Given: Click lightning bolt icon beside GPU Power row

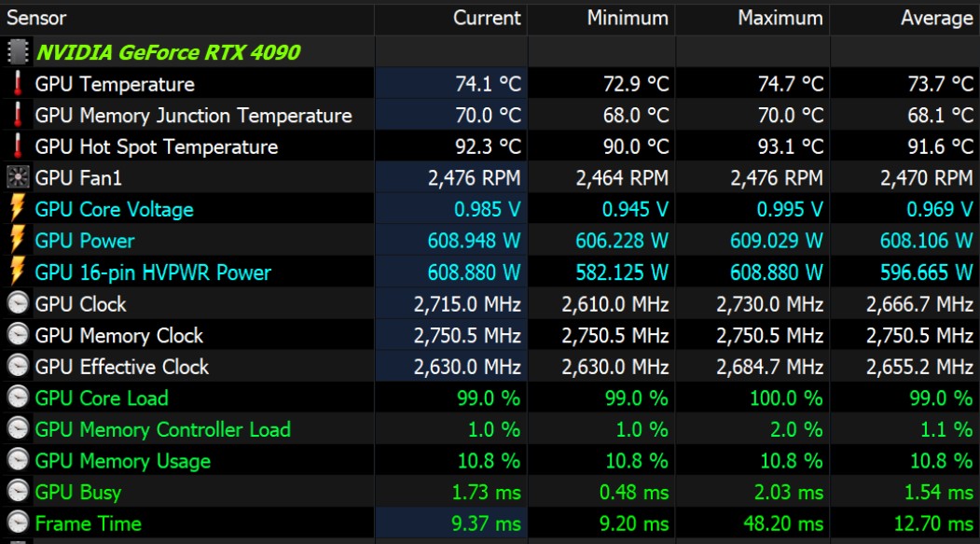Looking at the screenshot, I should point(18,240).
